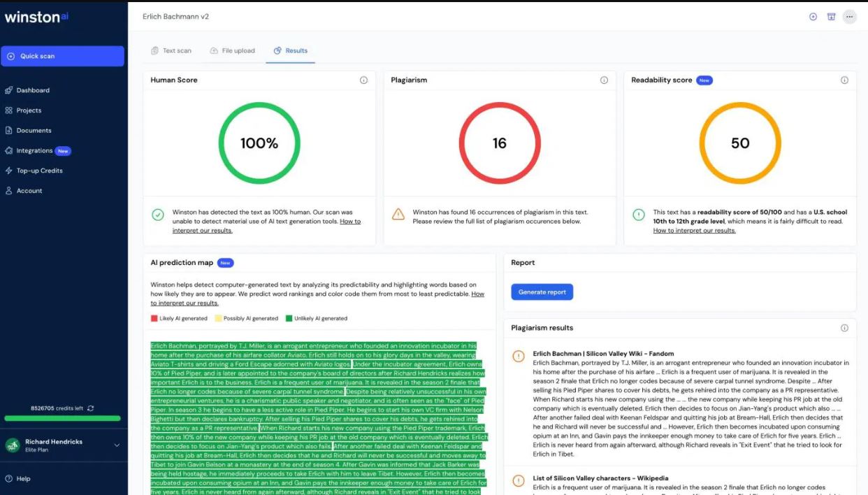Click the Winston AI logo

36,17
